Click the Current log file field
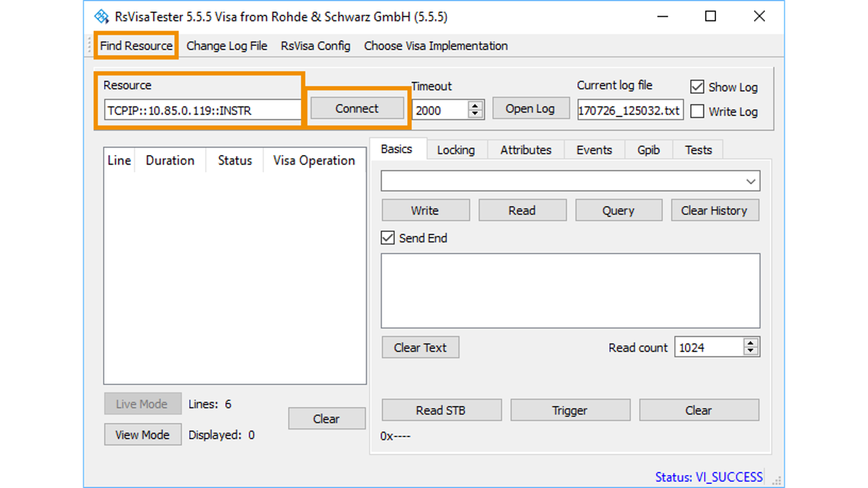868x488 pixels. click(630, 110)
